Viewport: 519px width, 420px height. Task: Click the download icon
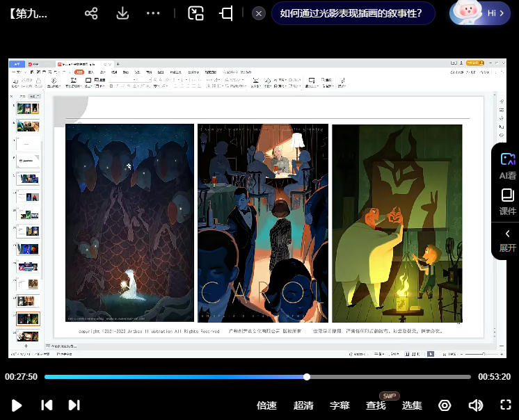coord(122,13)
